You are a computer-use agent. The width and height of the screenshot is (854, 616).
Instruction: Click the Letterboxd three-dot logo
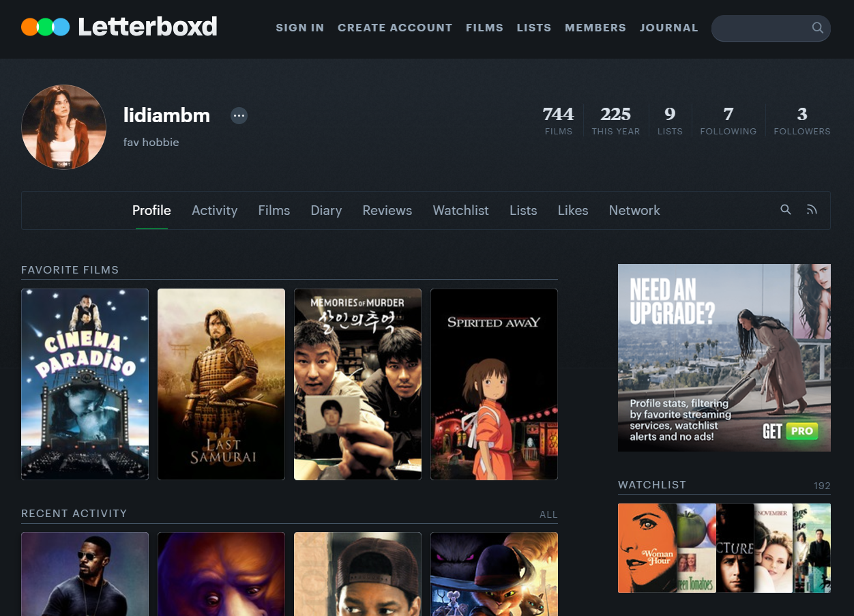[x=46, y=27]
